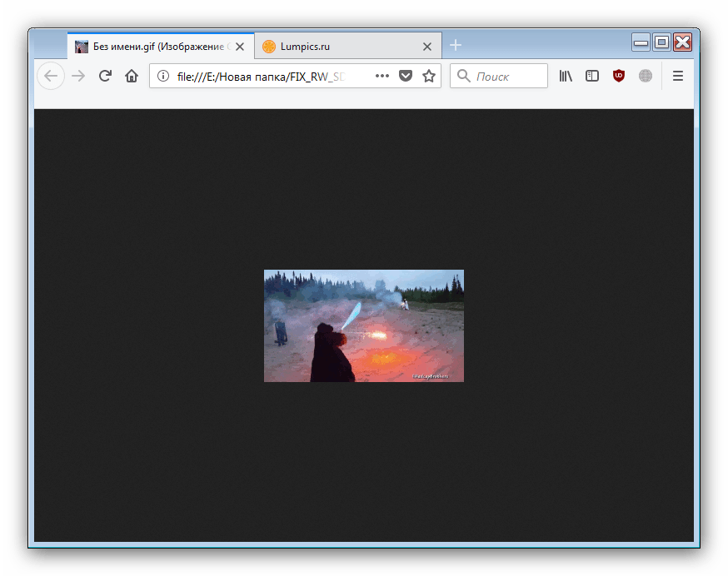Show site information for the file URL
728x576 pixels.
point(163,76)
